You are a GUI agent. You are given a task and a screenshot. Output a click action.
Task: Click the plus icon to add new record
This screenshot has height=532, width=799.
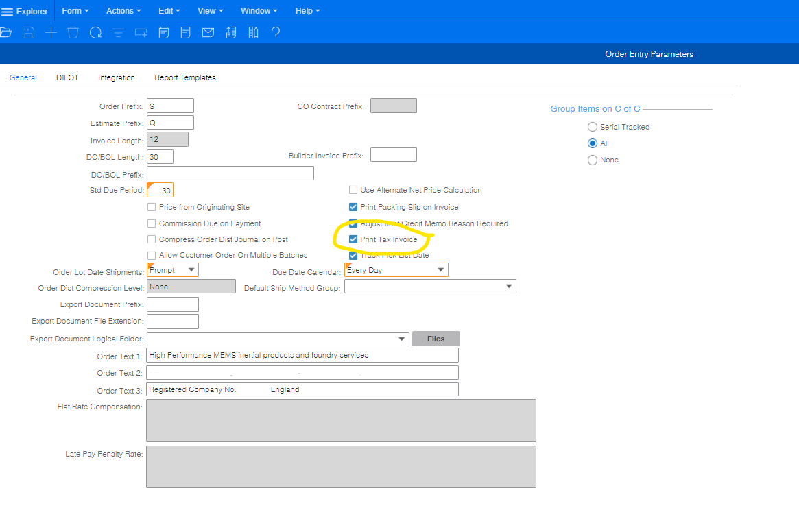pyautogui.click(x=51, y=32)
